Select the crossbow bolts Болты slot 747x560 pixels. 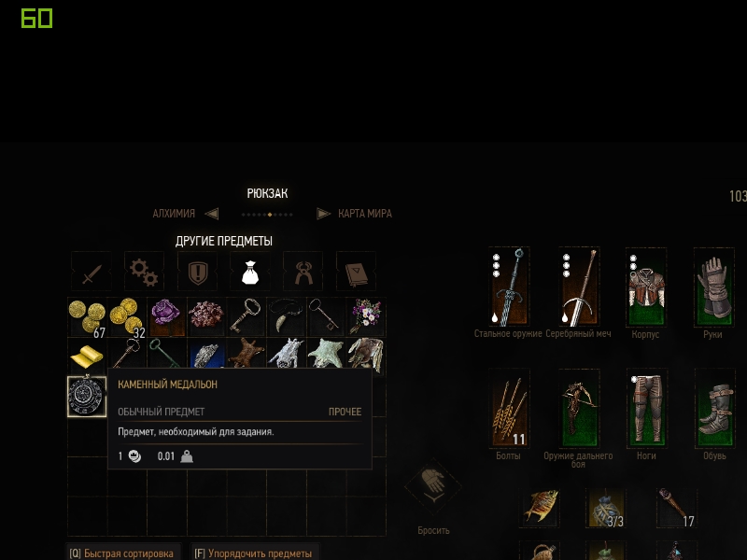[509, 409]
